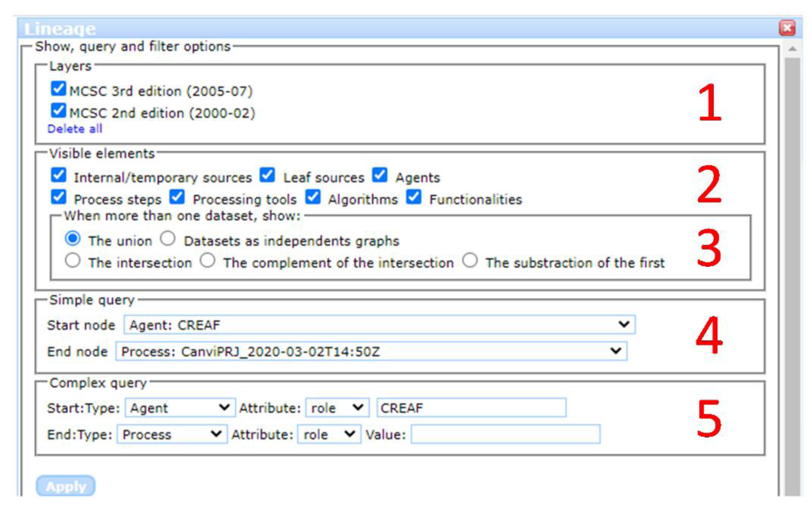The height and width of the screenshot is (510, 812).
Task: Toggle Internal/temporary sources checkbox
Action: coord(58,175)
